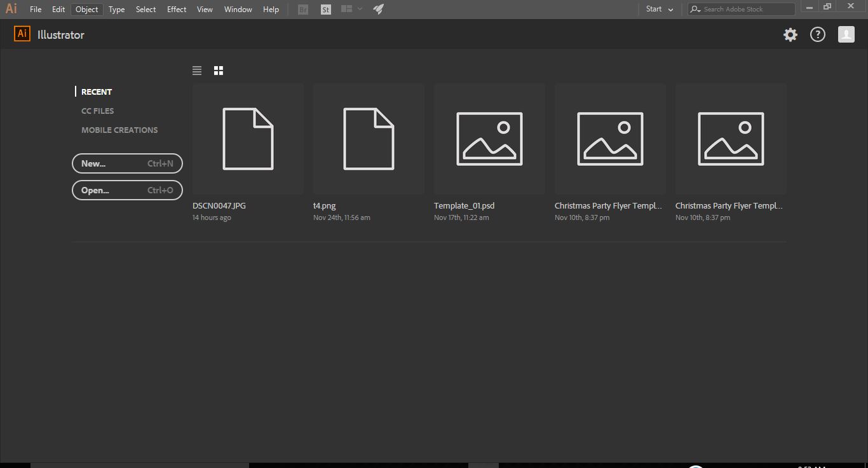
Task: Click the Open... button
Action: click(x=127, y=190)
